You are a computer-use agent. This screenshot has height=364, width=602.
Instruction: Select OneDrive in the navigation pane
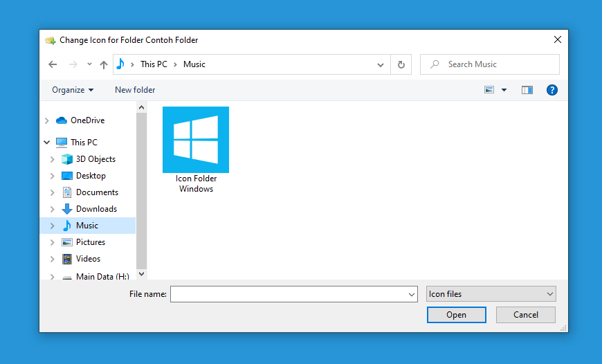click(88, 120)
